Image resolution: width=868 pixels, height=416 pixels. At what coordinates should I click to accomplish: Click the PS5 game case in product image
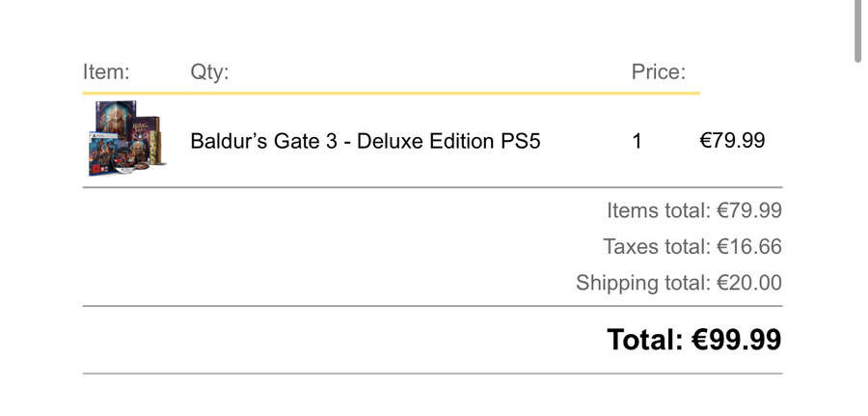103,154
